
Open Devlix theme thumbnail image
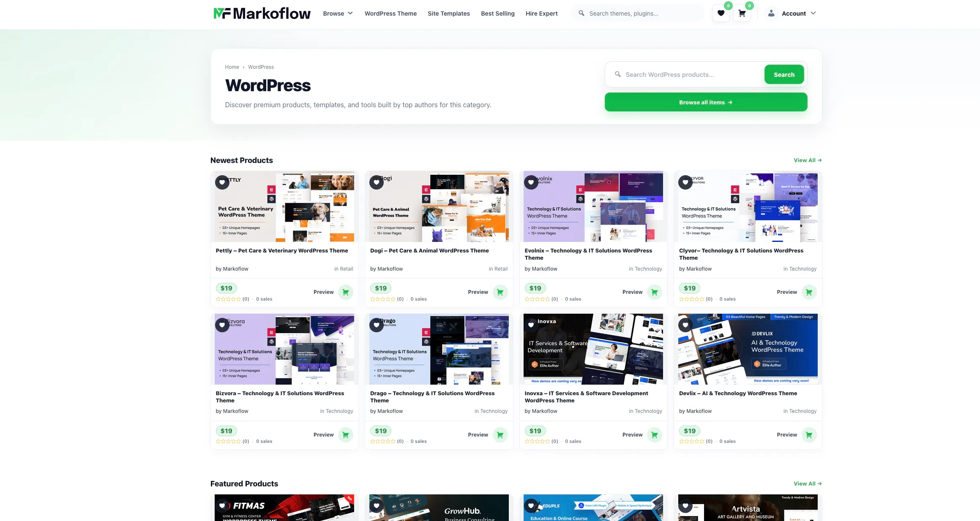tap(748, 349)
